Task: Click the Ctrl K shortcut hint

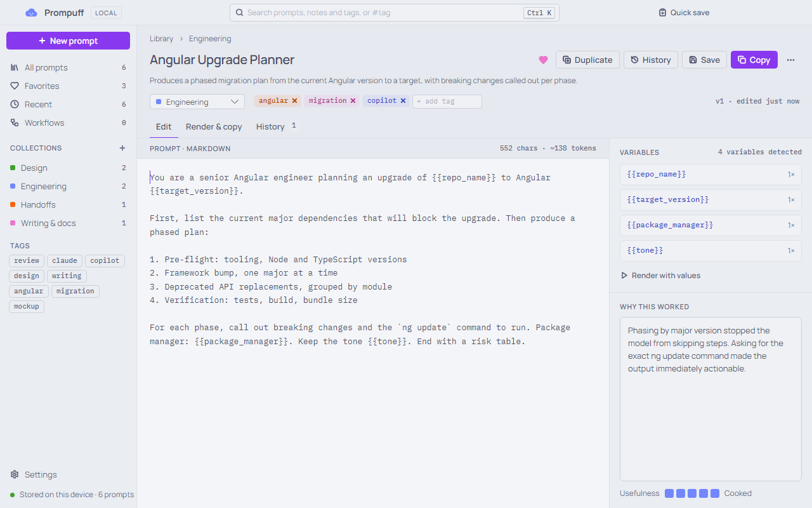Action: [x=539, y=13]
